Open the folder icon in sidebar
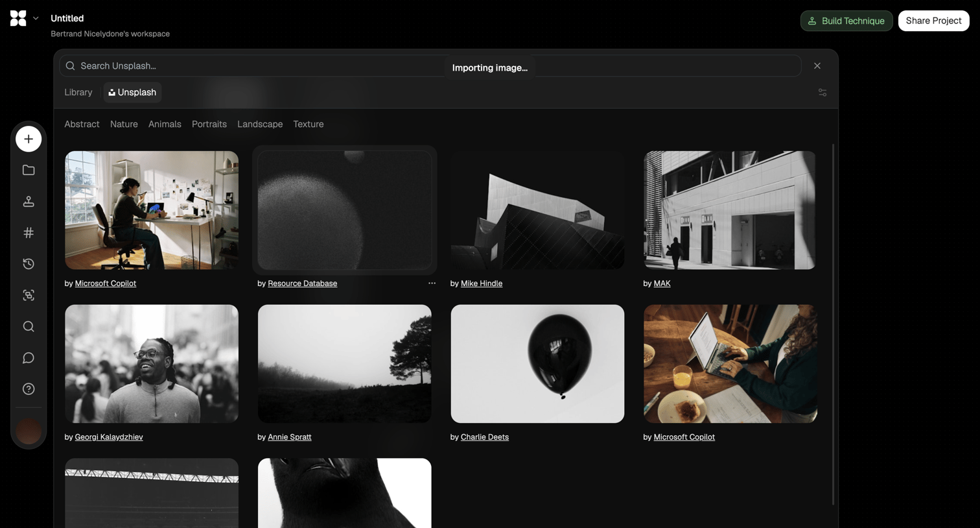 pyautogui.click(x=29, y=170)
